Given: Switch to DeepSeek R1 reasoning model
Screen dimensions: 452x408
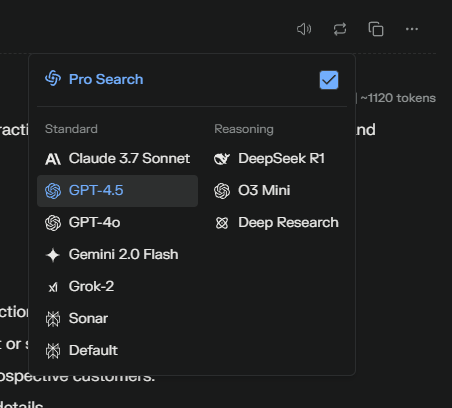Looking at the screenshot, I should click(277, 159).
